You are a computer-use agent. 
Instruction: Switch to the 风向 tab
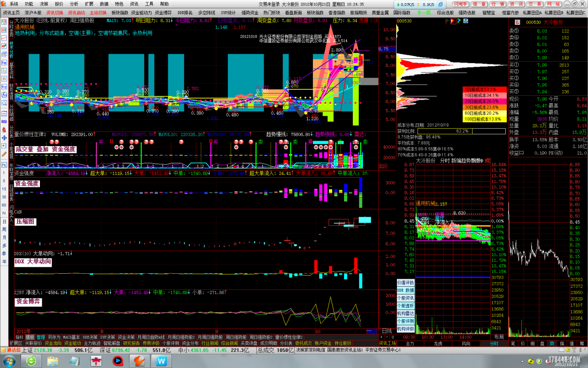point(466,343)
